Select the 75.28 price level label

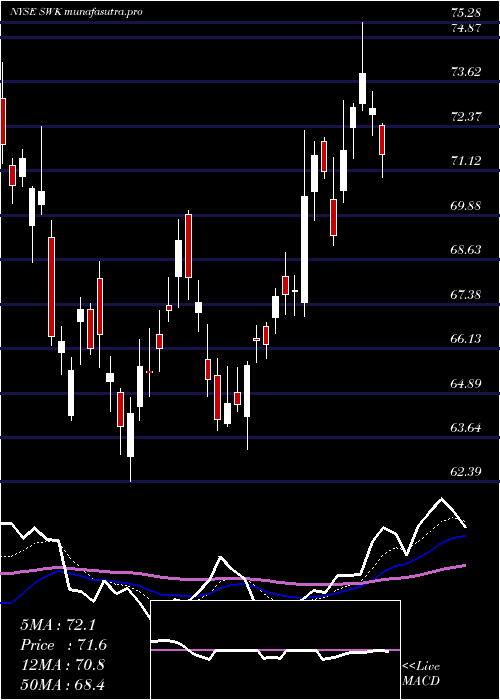coord(466,11)
